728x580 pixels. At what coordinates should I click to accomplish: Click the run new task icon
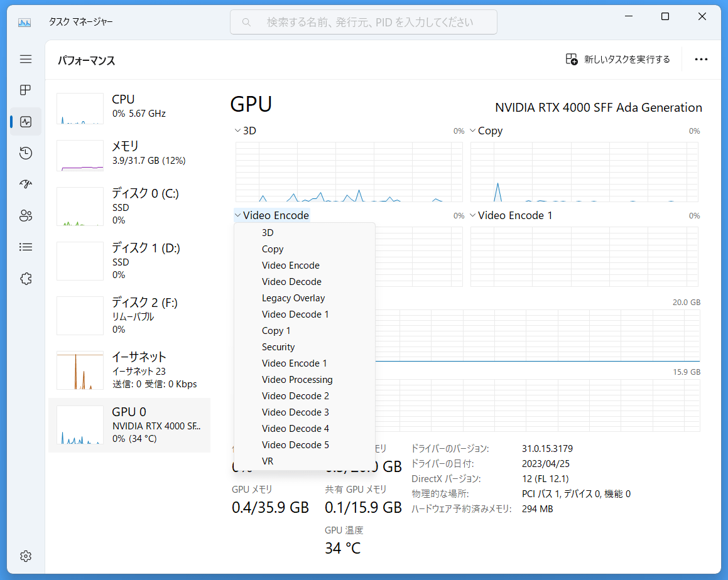click(x=572, y=59)
